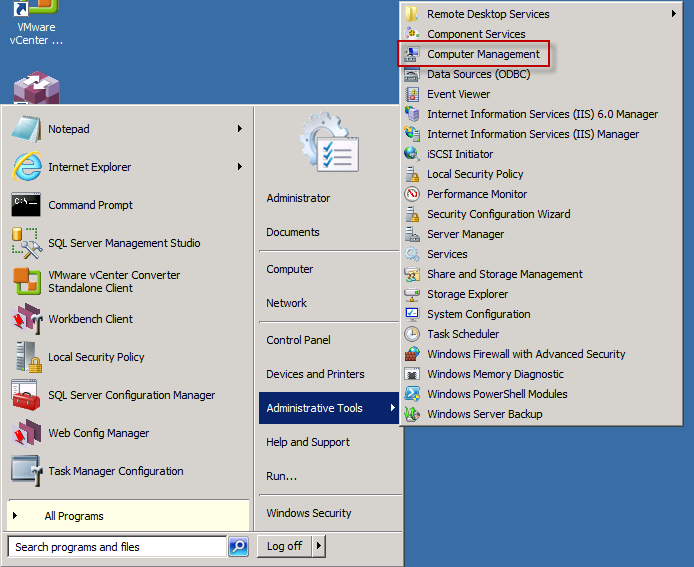Click the Administrator user picture
This screenshot has height=567, width=694.
click(329, 142)
